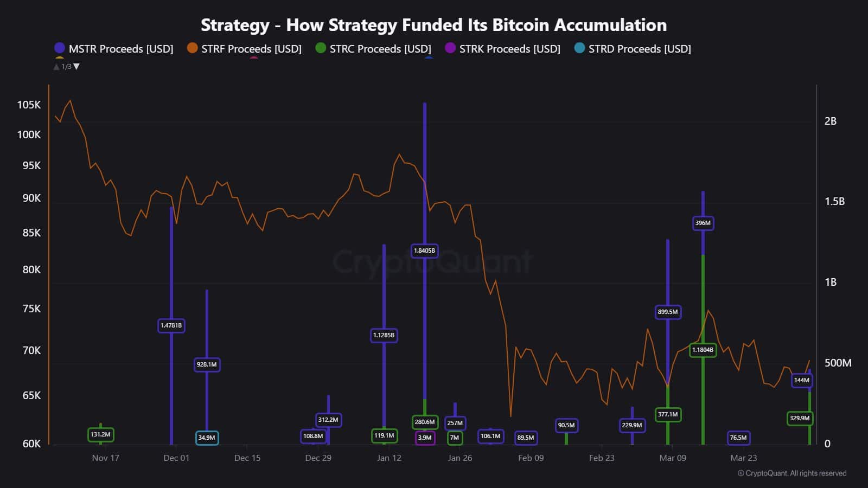
Task: Toggle the MSTR Proceeds legend marker
Action: click(x=60, y=48)
